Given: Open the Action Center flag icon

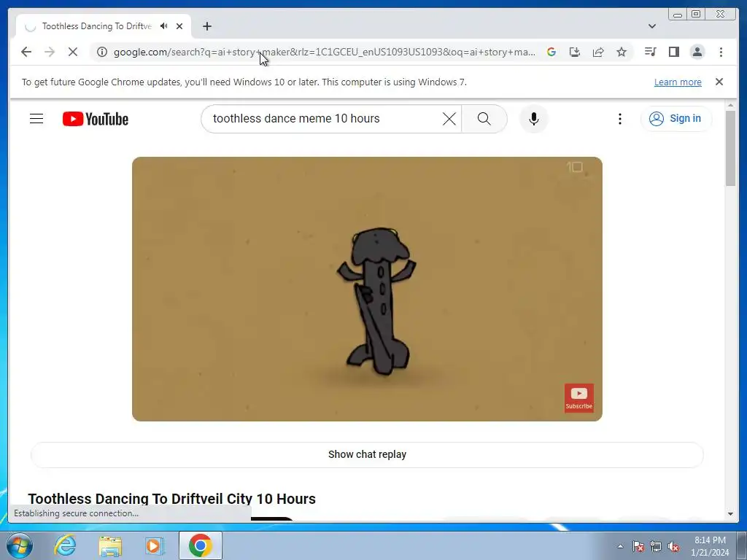Looking at the screenshot, I should click(638, 547).
